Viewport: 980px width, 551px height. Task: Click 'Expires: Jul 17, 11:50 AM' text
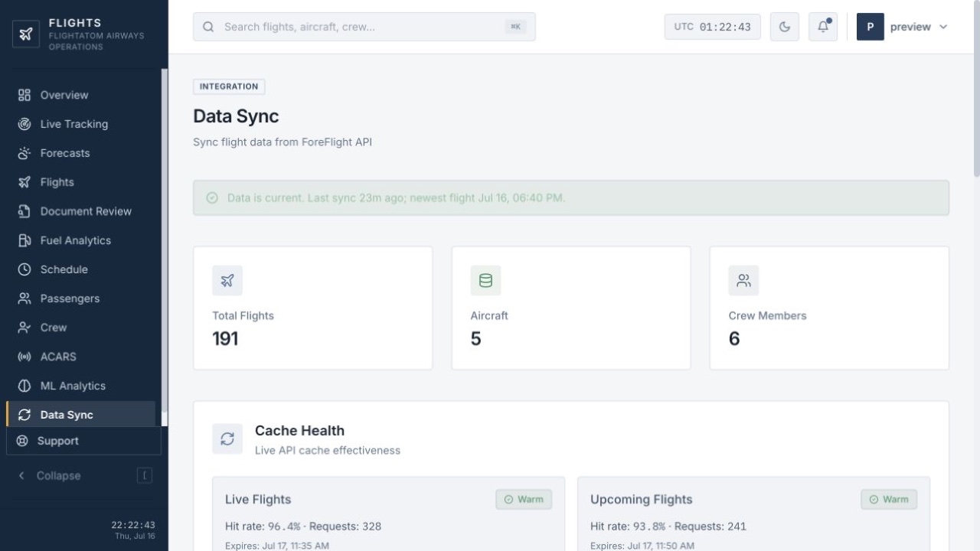642,546
